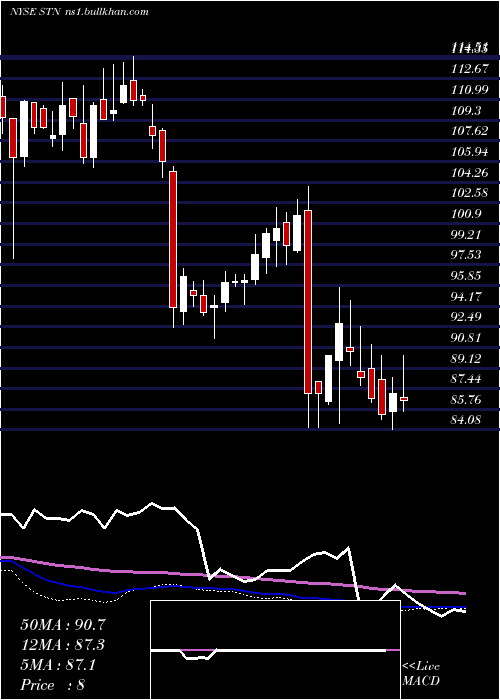This screenshot has height=700, width=500.
Task: Click the <<Live label
Action: [x=421, y=667]
